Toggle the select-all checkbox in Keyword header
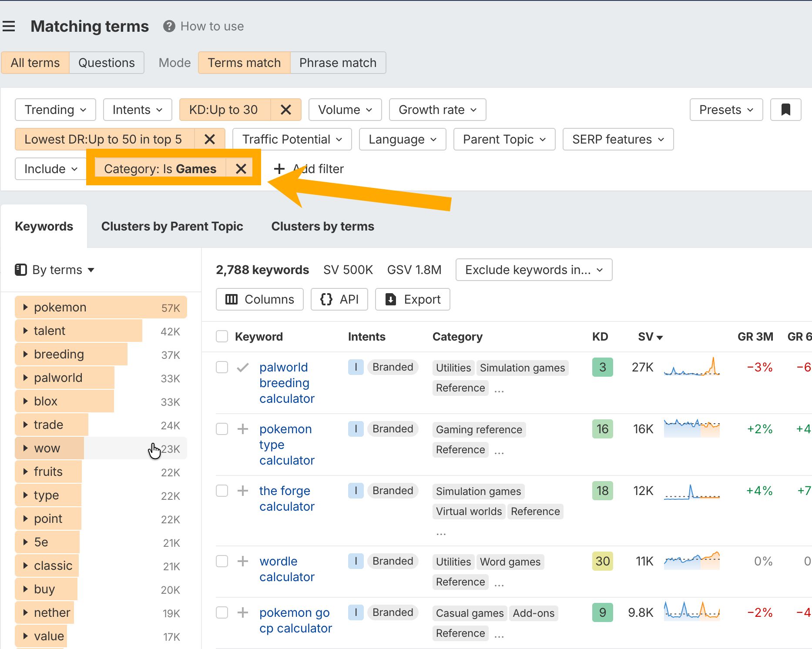Screen dimensions: 812x649 pos(222,336)
